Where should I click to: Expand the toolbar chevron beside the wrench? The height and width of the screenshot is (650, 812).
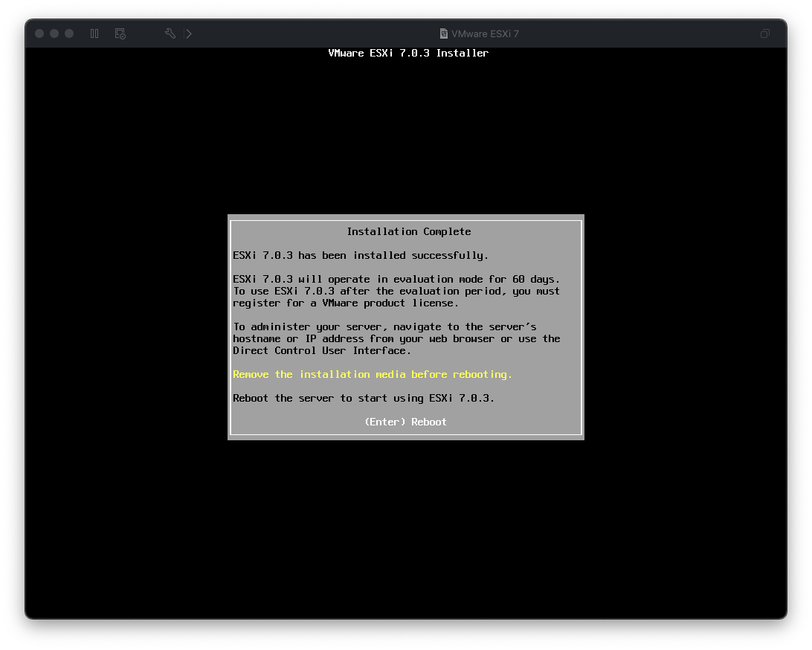point(189,33)
